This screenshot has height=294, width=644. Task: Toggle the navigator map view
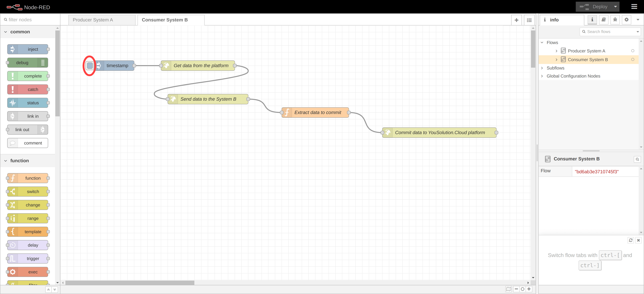(x=508, y=289)
